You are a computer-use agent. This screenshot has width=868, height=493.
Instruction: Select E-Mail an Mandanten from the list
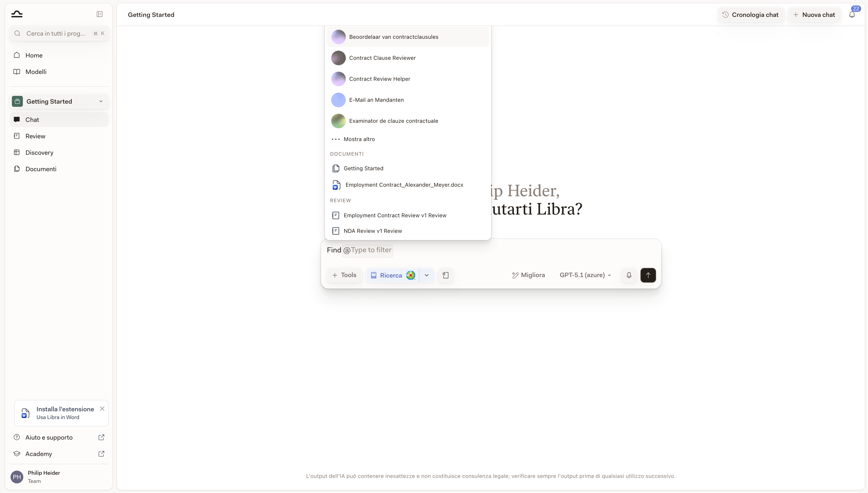408,100
